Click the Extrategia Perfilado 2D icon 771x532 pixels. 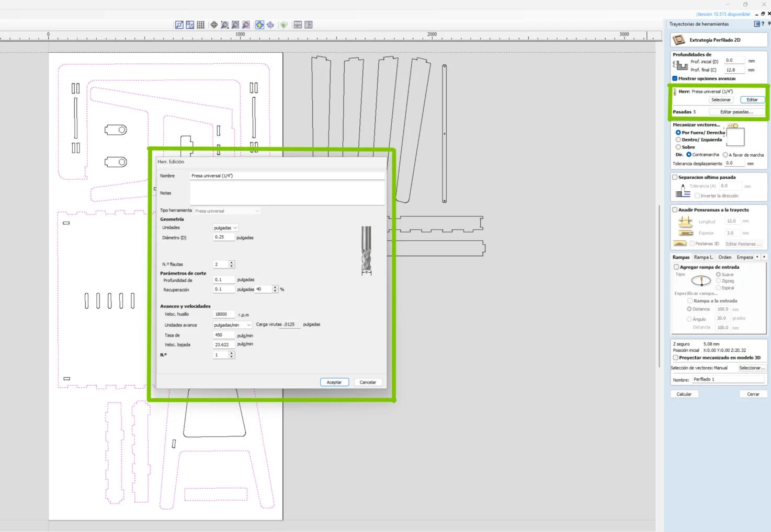pos(678,40)
